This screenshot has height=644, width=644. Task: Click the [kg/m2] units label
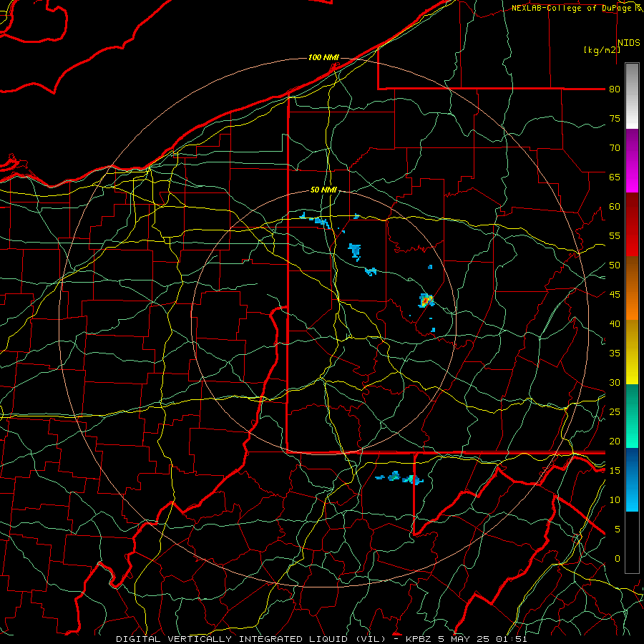602,50
